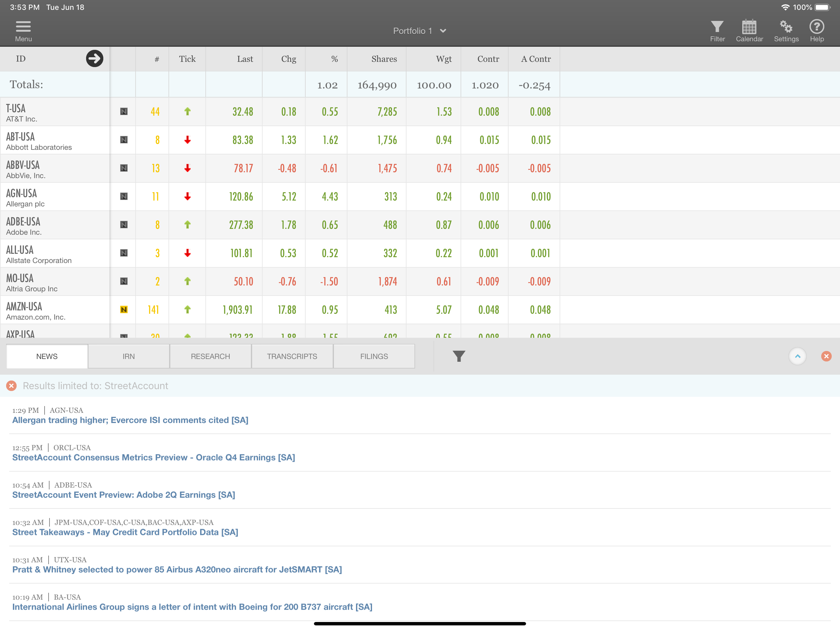Image resolution: width=840 pixels, height=630 pixels.
Task: Open Oracle Q4 Earnings preview headline
Action: pyautogui.click(x=153, y=457)
